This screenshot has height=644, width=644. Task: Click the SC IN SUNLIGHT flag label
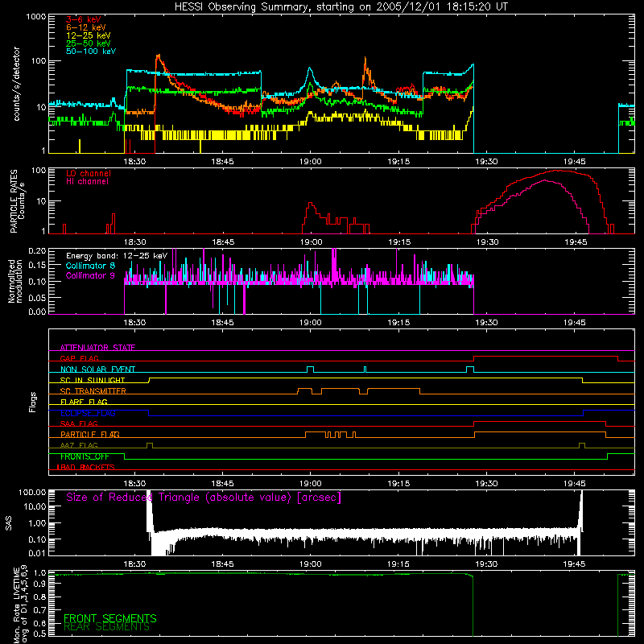93,380
